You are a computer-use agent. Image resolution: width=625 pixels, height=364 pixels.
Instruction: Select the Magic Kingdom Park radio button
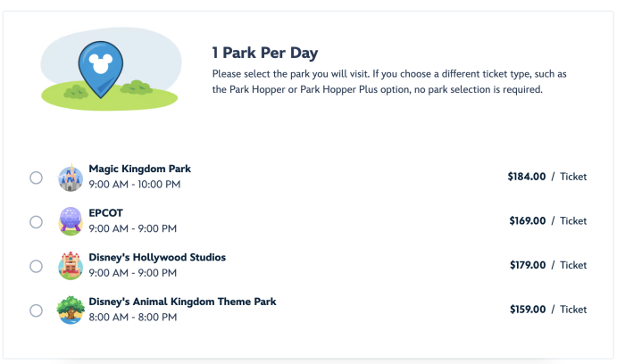37,178
